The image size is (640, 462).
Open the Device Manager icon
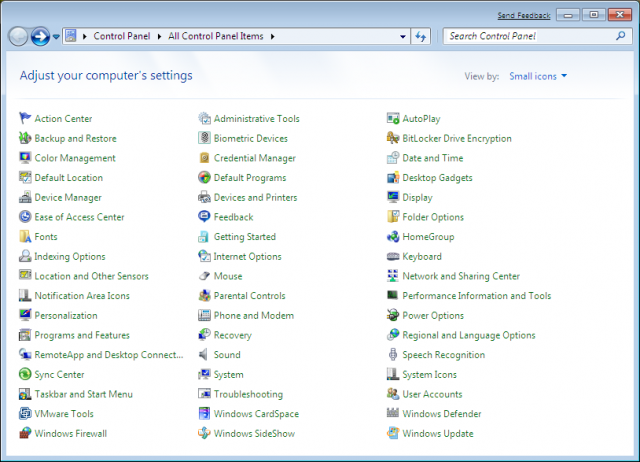point(25,197)
